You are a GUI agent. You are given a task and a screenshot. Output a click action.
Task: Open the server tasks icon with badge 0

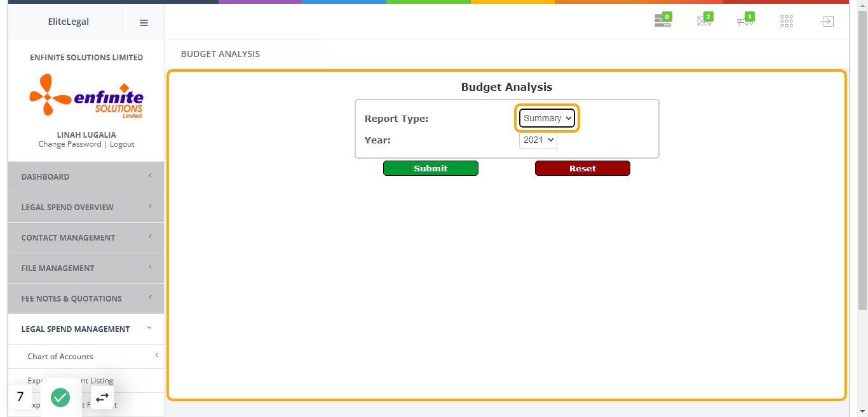[x=663, y=20]
